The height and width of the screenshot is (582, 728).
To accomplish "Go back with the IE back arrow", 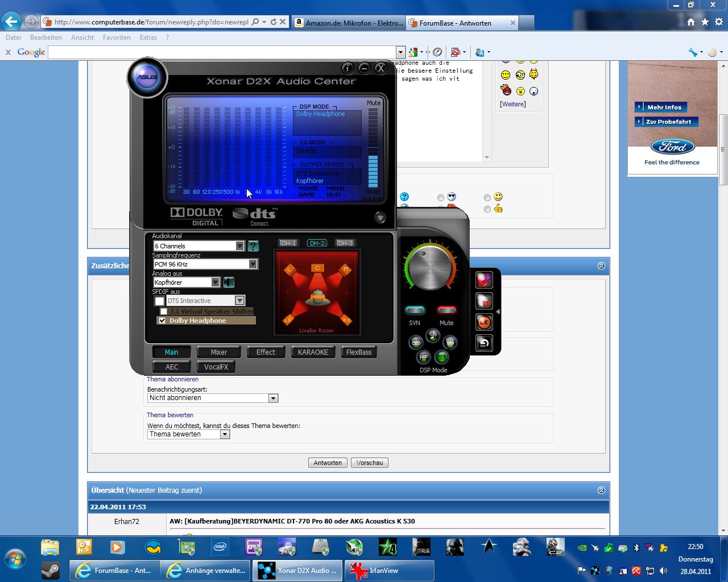I will tap(11, 22).
